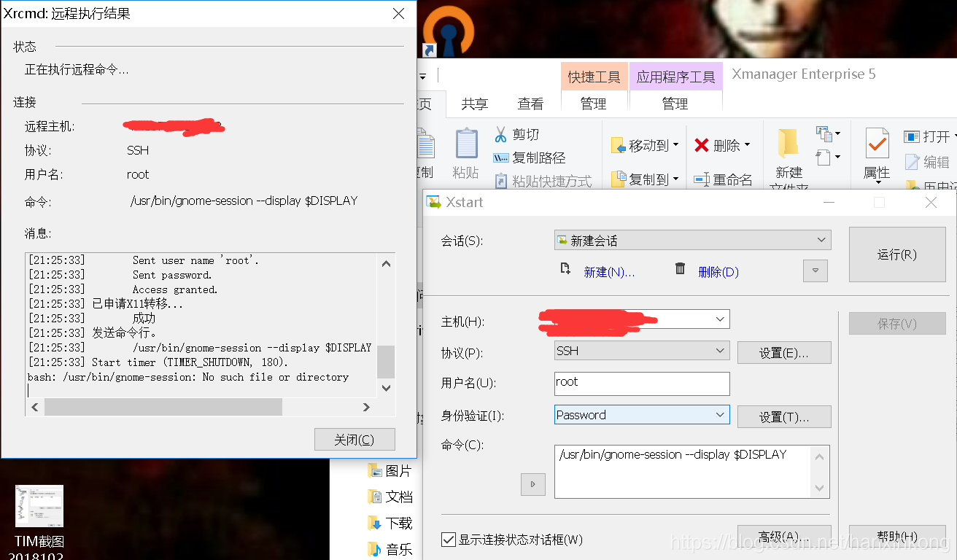Click the new session page icon
The height and width of the screenshot is (560, 957).
coord(565,269)
